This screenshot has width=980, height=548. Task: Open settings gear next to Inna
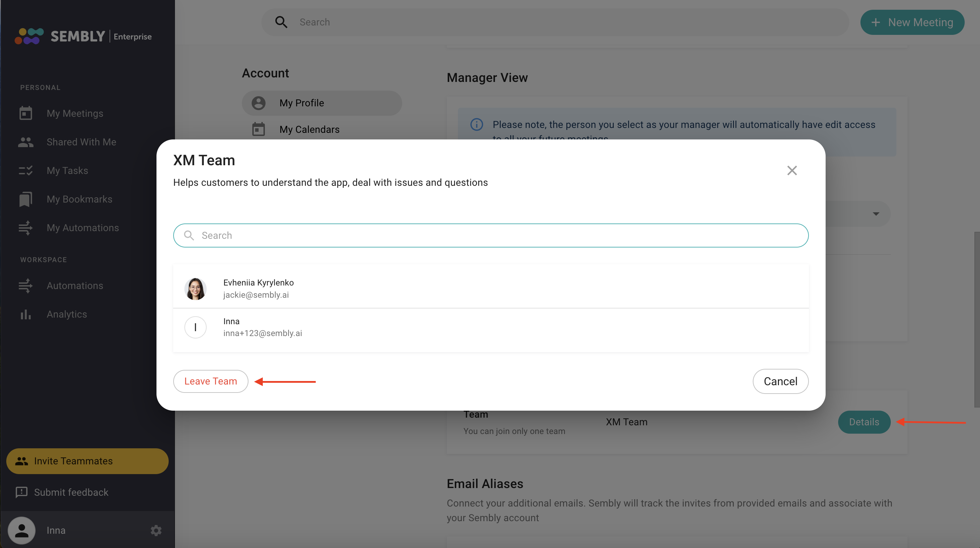(156, 530)
